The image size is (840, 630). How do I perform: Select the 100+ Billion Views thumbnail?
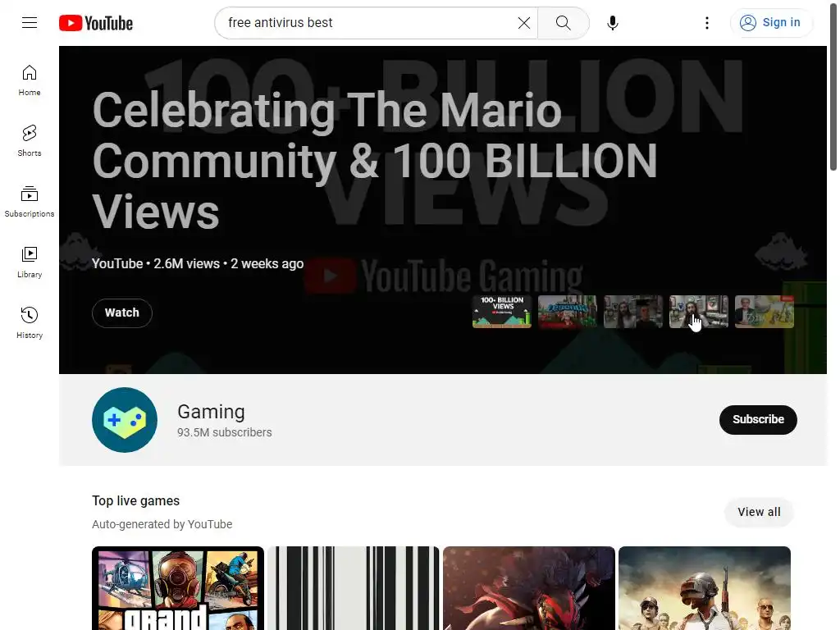pos(502,311)
